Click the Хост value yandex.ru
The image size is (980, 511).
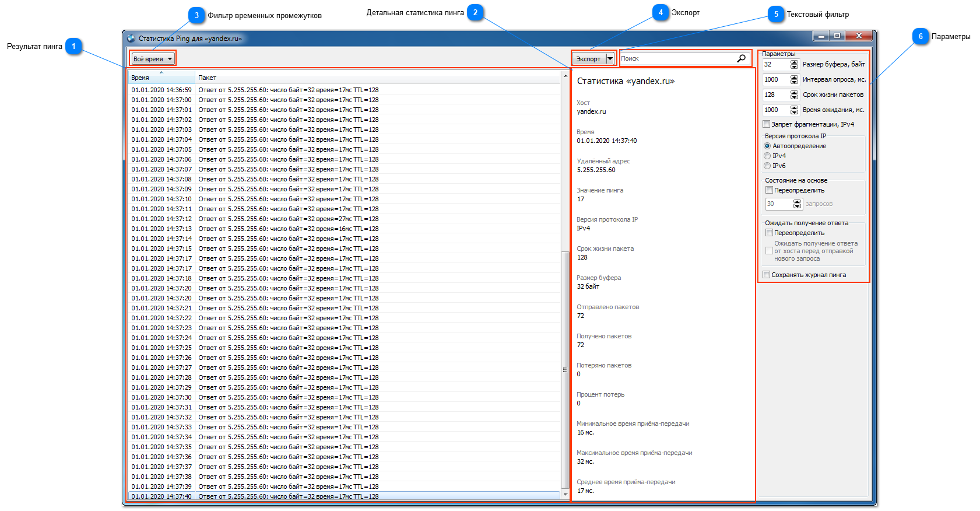click(591, 111)
